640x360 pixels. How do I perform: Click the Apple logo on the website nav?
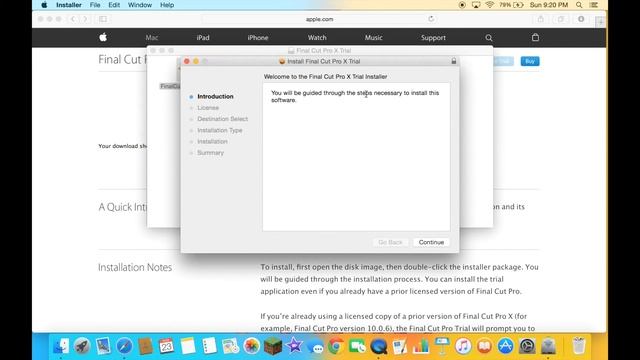coord(103,38)
